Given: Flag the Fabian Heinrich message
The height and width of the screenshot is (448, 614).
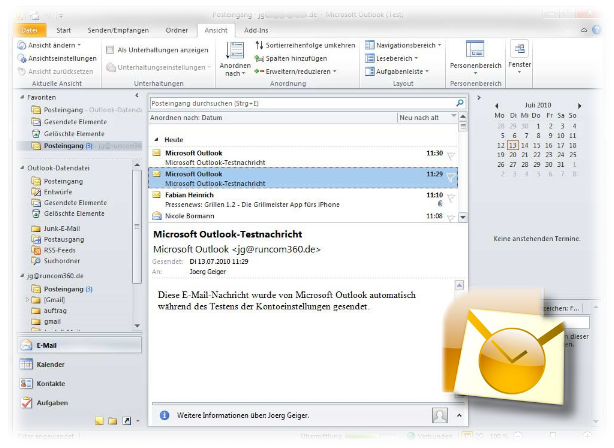Looking at the screenshot, I should pyautogui.click(x=451, y=198).
